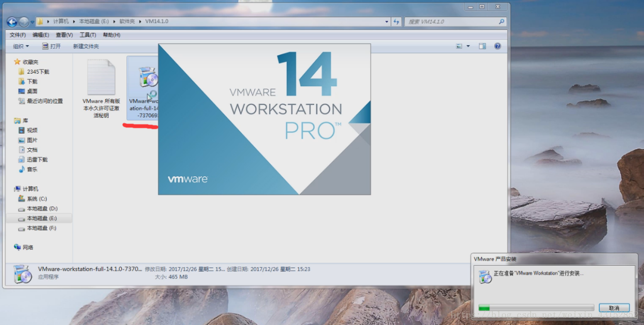Select 本地磁盘 (D:) drive

[38, 209]
